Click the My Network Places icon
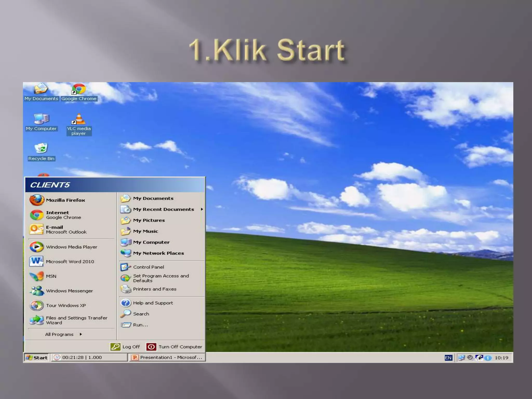The height and width of the screenshot is (399, 532). [x=126, y=253]
